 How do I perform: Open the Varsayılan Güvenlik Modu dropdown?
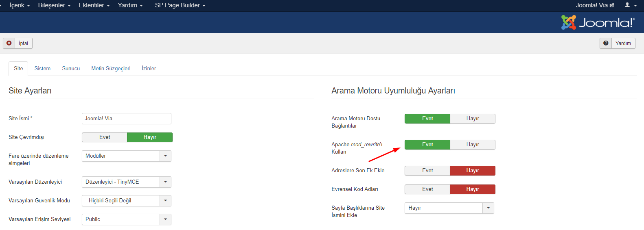[x=165, y=201]
